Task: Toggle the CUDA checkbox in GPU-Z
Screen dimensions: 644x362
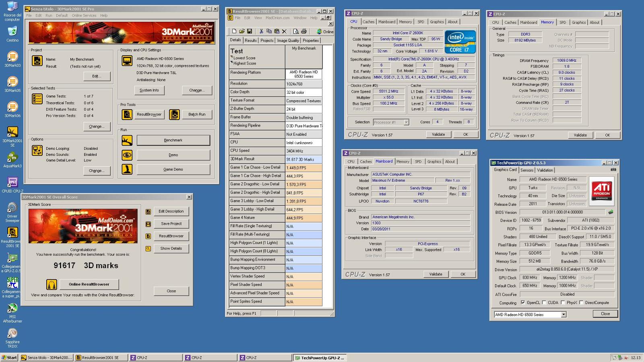Action: 544,302
